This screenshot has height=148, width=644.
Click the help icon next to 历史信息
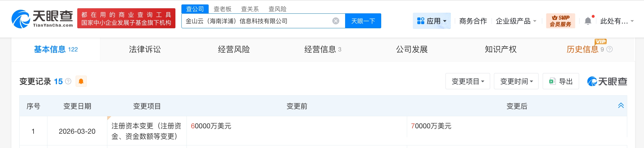pyautogui.click(x=609, y=49)
